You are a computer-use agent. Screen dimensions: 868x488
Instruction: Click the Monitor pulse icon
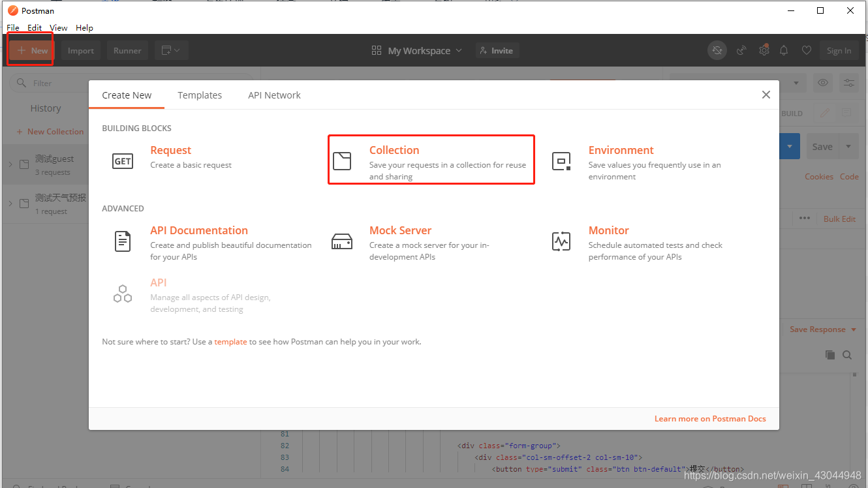[x=561, y=241]
